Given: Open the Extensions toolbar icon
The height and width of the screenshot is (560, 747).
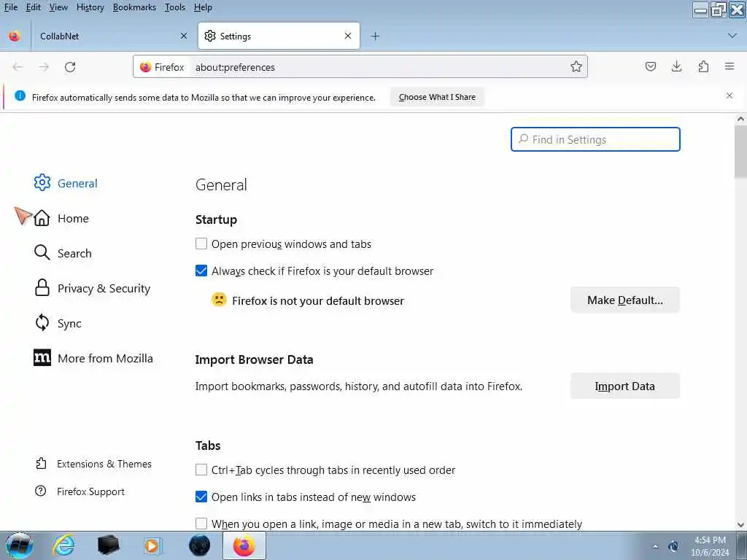Looking at the screenshot, I should coord(703,66).
